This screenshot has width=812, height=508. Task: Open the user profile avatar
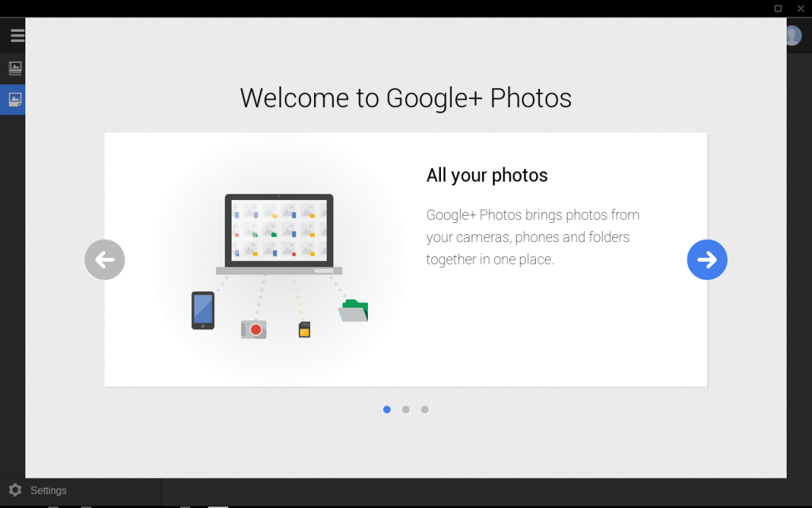click(x=794, y=36)
